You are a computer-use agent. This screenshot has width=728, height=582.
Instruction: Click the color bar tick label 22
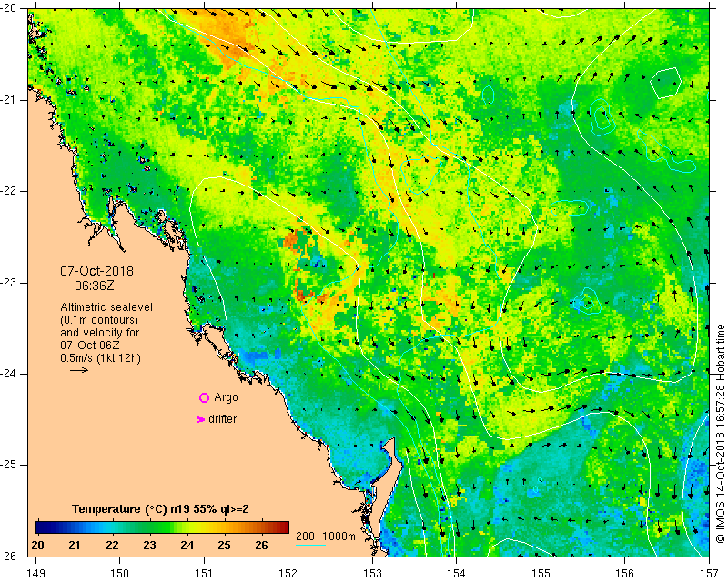(112, 545)
